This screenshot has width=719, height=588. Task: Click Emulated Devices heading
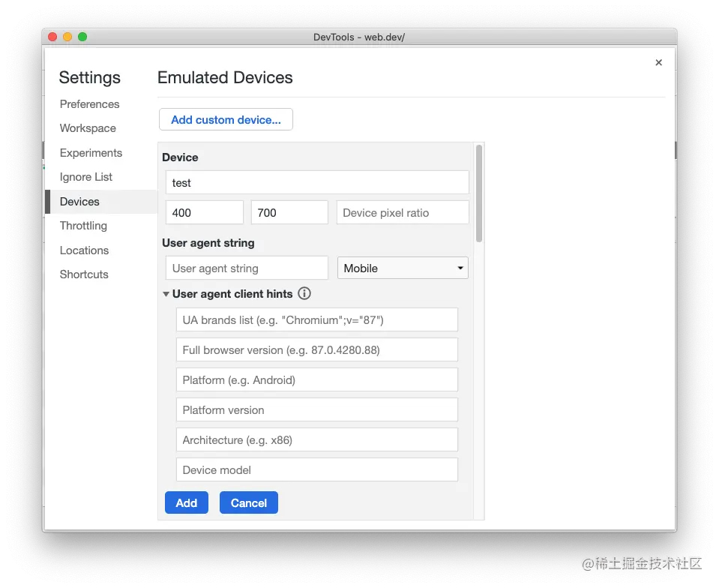(225, 77)
